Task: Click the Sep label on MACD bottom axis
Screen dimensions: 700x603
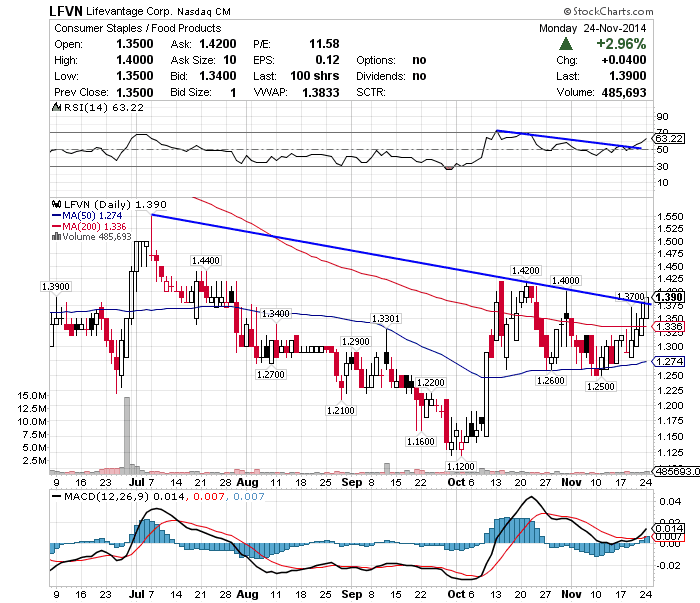Action: [351, 594]
